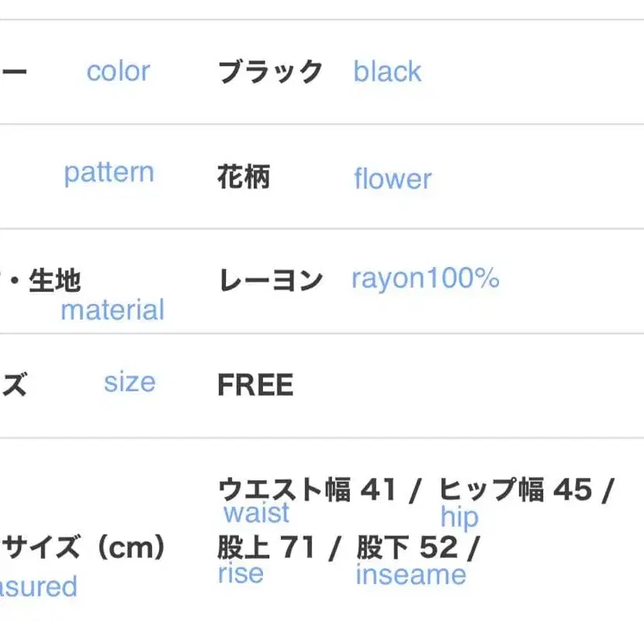Image resolution: width=644 pixels, height=644 pixels.
Task: Click the 股上 71 measurement
Action: [268, 548]
